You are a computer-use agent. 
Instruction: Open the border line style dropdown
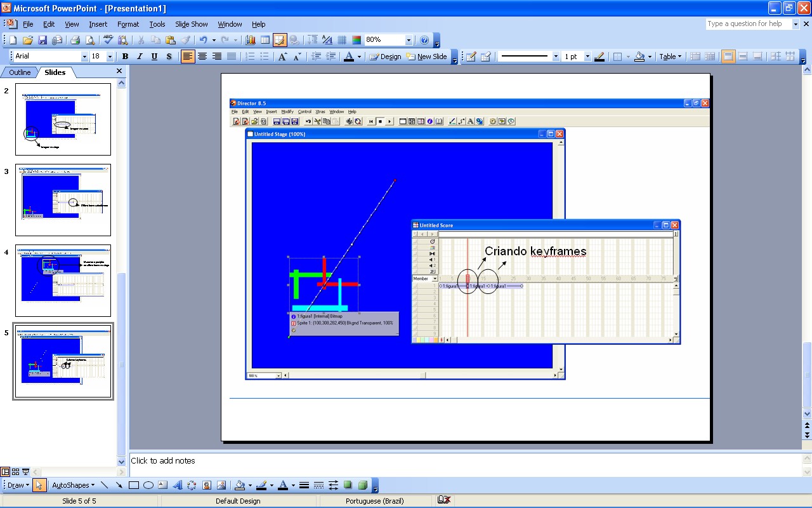point(556,57)
